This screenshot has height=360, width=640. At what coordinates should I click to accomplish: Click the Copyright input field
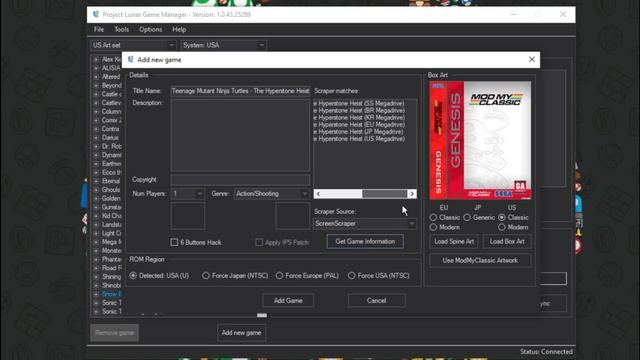(240, 180)
